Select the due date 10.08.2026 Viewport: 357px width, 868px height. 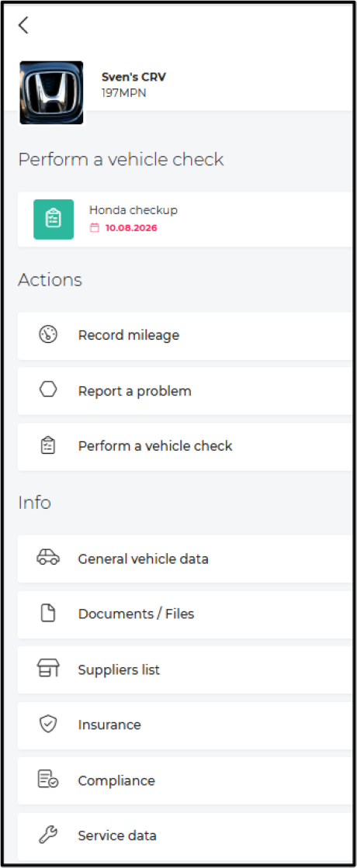tap(131, 228)
